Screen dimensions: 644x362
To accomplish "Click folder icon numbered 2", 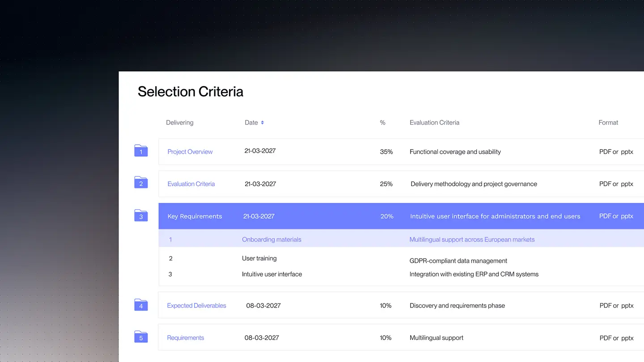I will pos(141,182).
